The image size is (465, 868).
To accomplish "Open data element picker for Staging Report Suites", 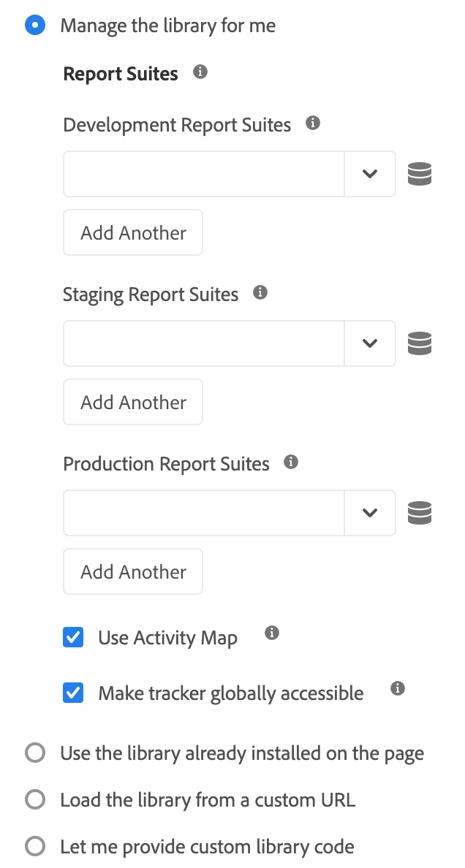I will 420,343.
